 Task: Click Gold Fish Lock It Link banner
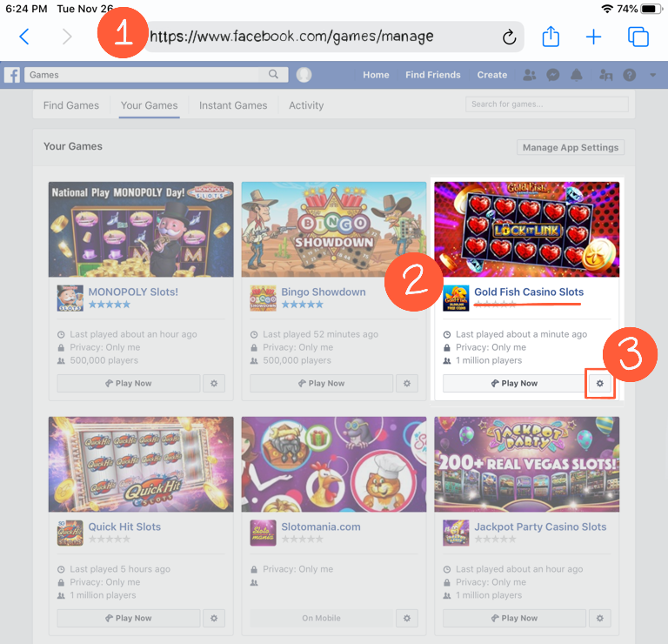(x=527, y=229)
